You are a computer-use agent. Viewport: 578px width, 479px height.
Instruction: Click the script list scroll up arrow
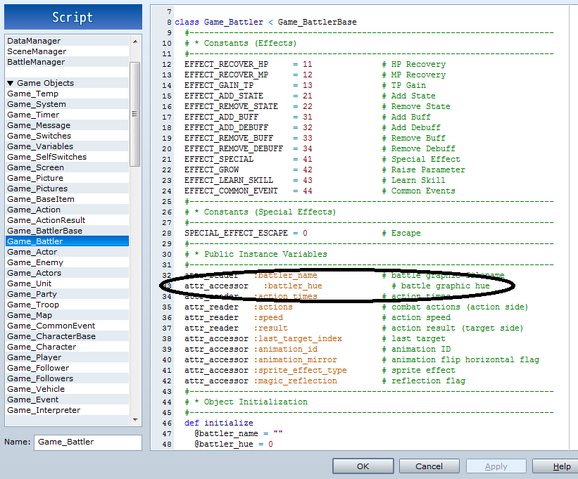(135, 42)
